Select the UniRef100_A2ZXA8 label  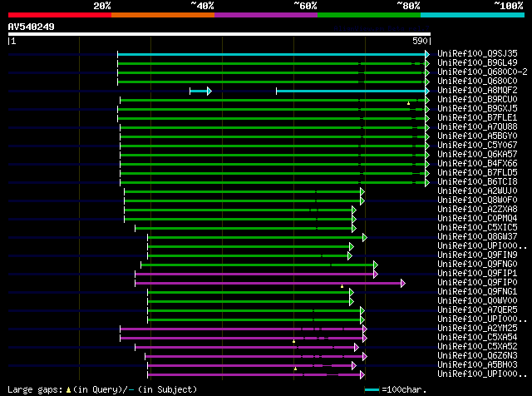(477, 209)
